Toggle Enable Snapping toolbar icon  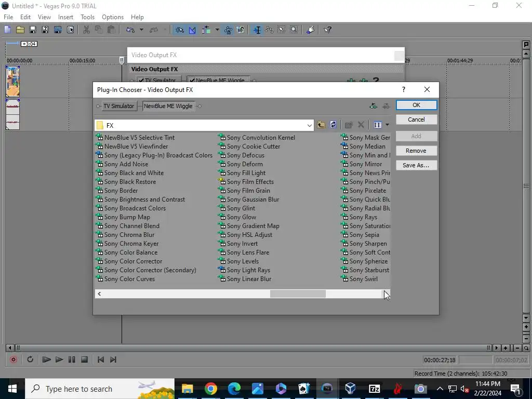(179, 30)
